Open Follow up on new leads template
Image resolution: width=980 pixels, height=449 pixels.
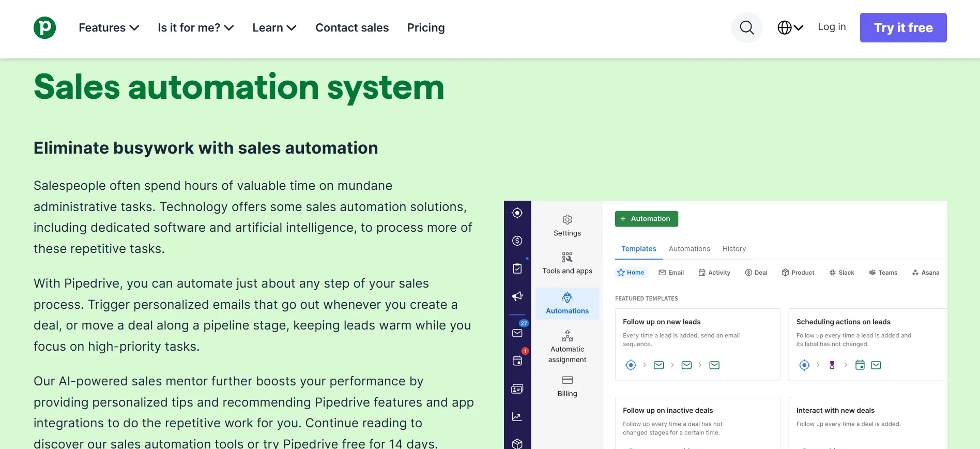[x=697, y=345]
